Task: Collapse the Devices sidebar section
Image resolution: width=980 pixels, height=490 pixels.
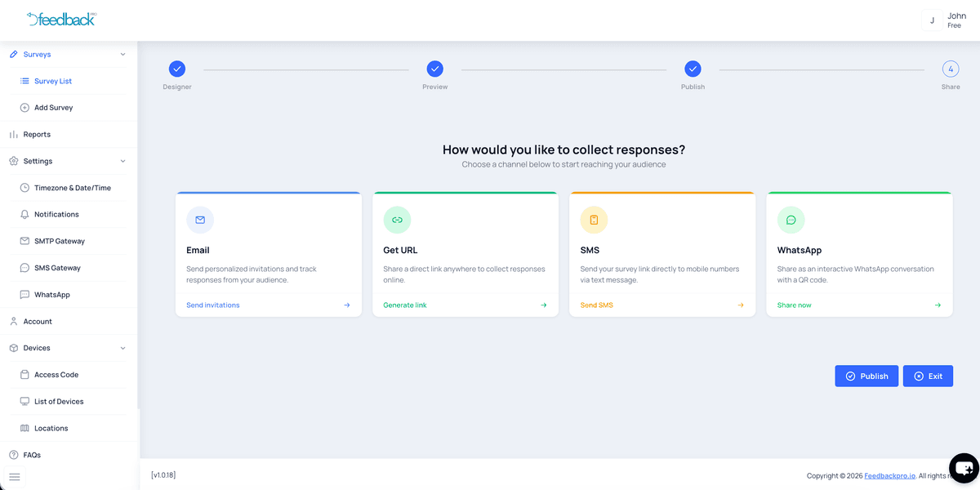Action: [x=122, y=349]
